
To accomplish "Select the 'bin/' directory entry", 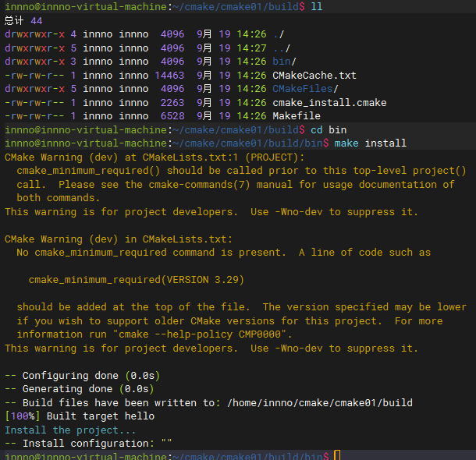I will click(x=284, y=62).
